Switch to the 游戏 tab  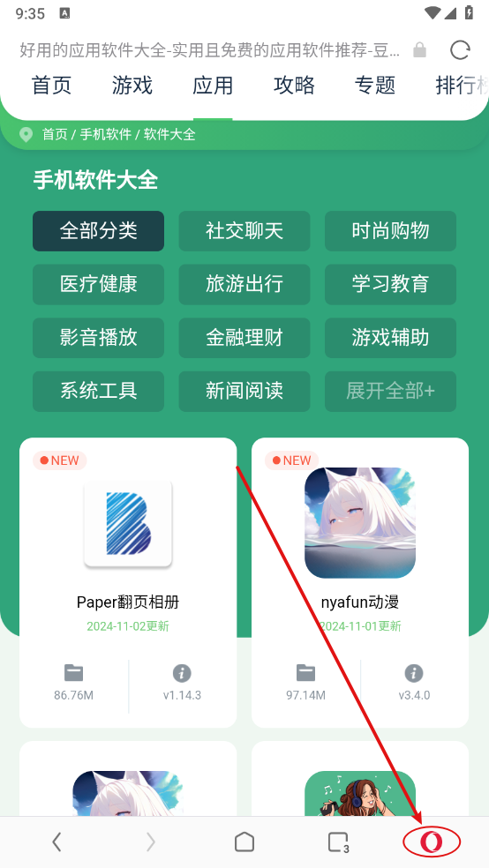(x=132, y=86)
